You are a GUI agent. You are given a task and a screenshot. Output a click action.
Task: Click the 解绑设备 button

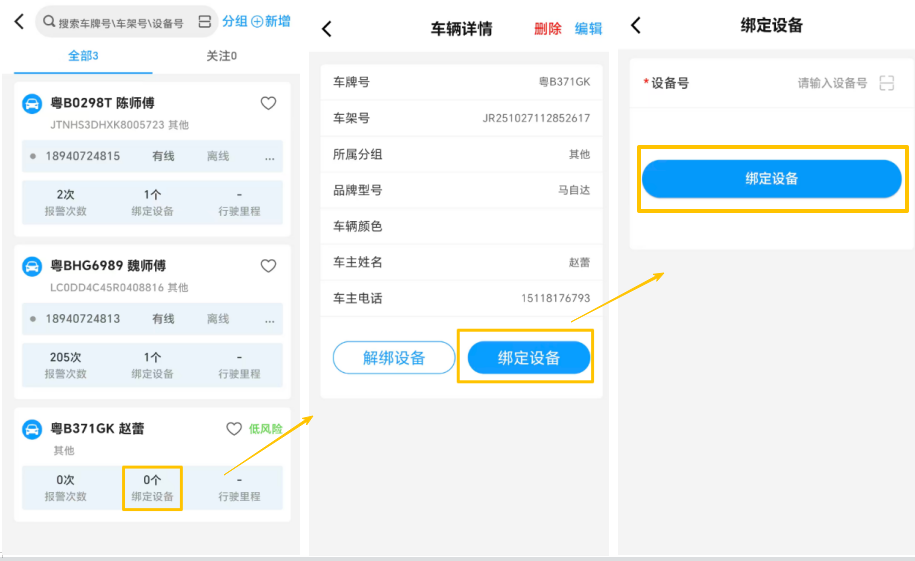[x=393, y=358]
